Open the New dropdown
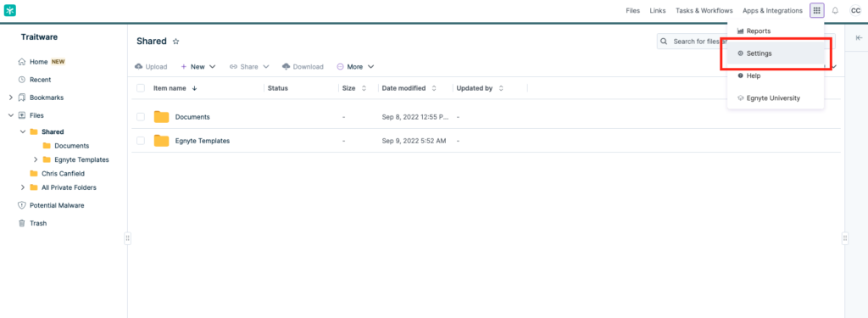The width and height of the screenshot is (868, 318). [x=198, y=66]
